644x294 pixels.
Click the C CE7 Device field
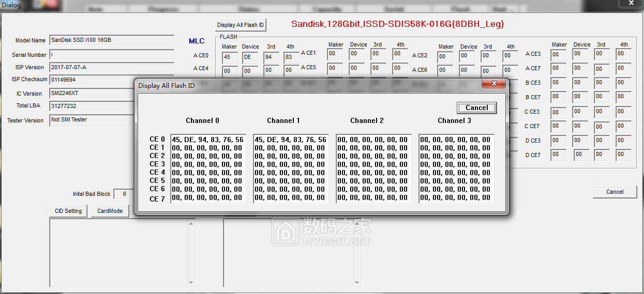point(580,126)
